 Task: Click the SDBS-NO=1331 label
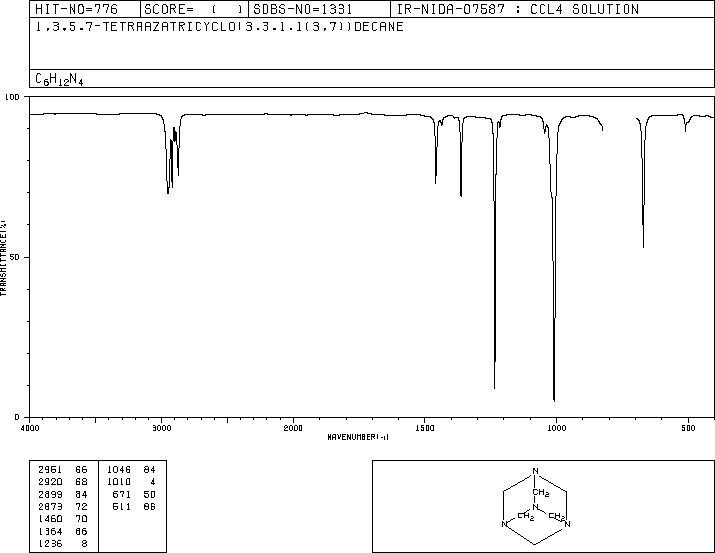pyautogui.click(x=303, y=9)
